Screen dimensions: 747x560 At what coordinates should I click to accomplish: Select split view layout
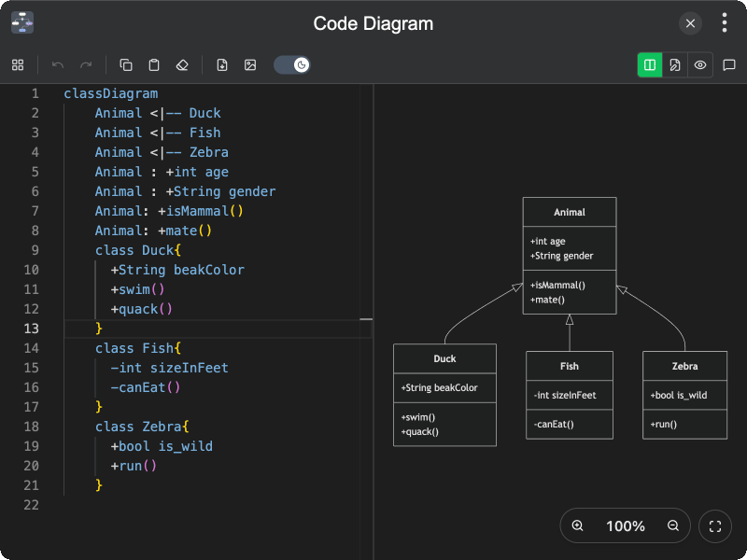coord(650,64)
